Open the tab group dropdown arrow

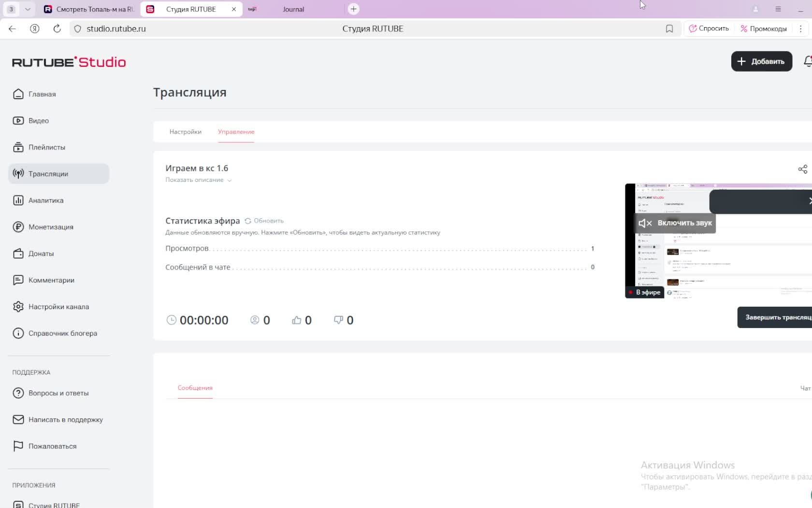click(28, 9)
